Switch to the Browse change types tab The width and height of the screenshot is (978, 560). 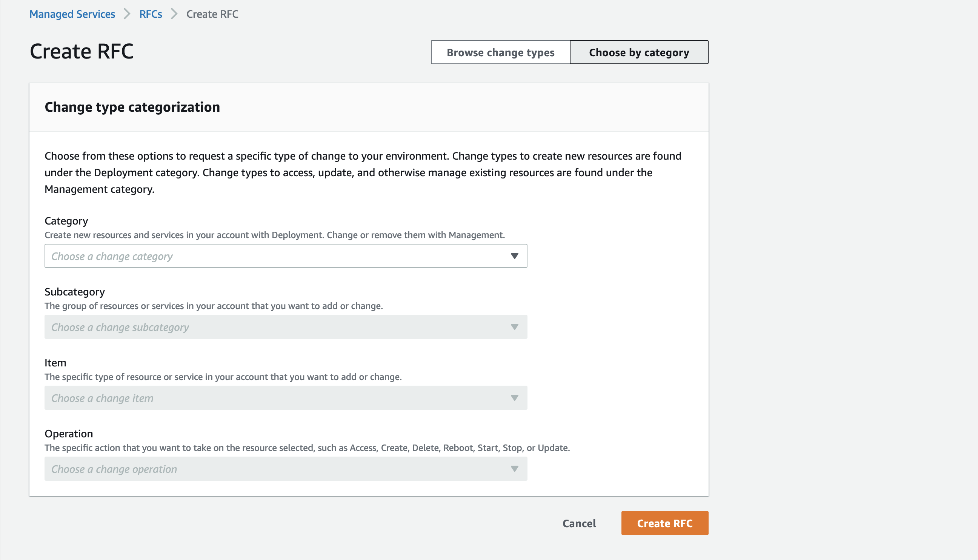(500, 52)
